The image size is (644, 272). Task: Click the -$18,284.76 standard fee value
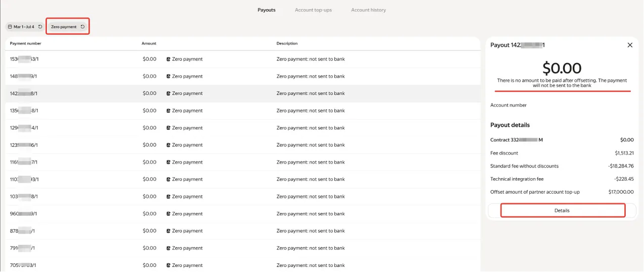click(x=621, y=166)
